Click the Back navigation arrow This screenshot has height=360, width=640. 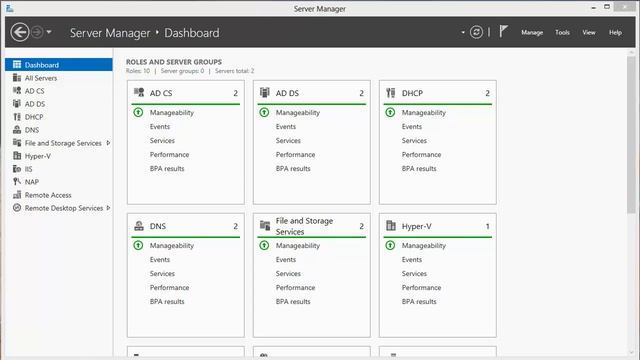pos(20,32)
